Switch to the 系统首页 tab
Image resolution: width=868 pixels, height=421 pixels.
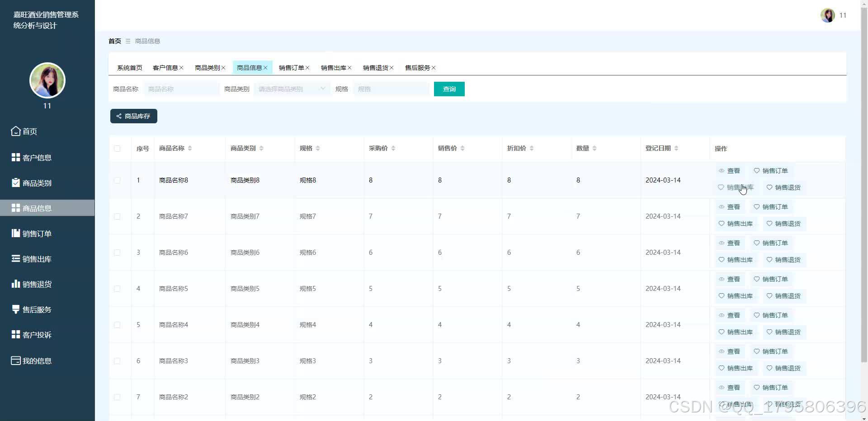(130, 68)
